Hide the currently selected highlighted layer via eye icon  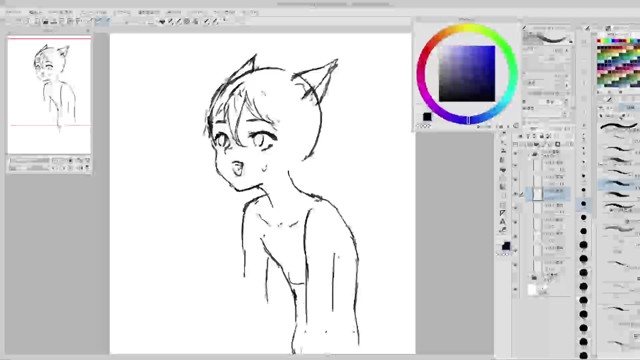[x=516, y=194]
